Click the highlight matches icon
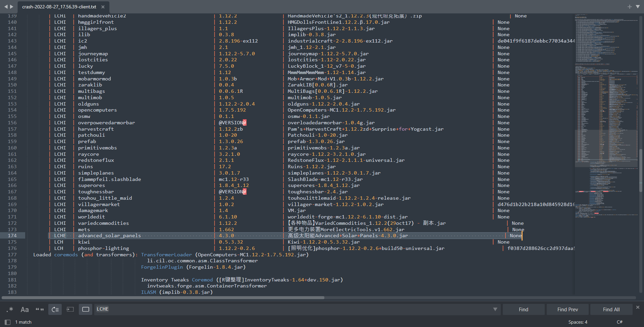 tap(86, 309)
